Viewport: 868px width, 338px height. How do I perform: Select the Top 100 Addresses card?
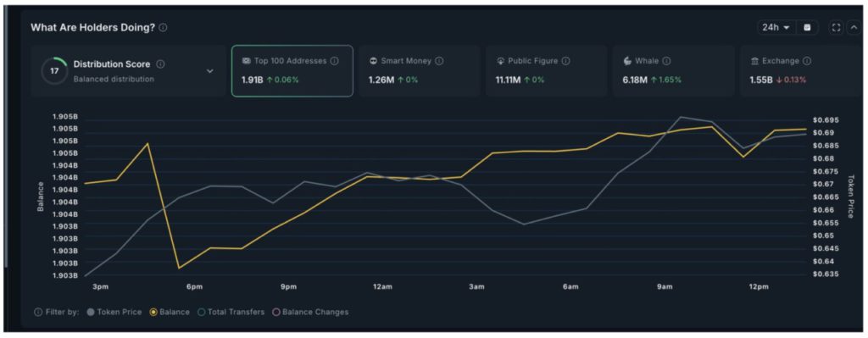click(x=292, y=71)
